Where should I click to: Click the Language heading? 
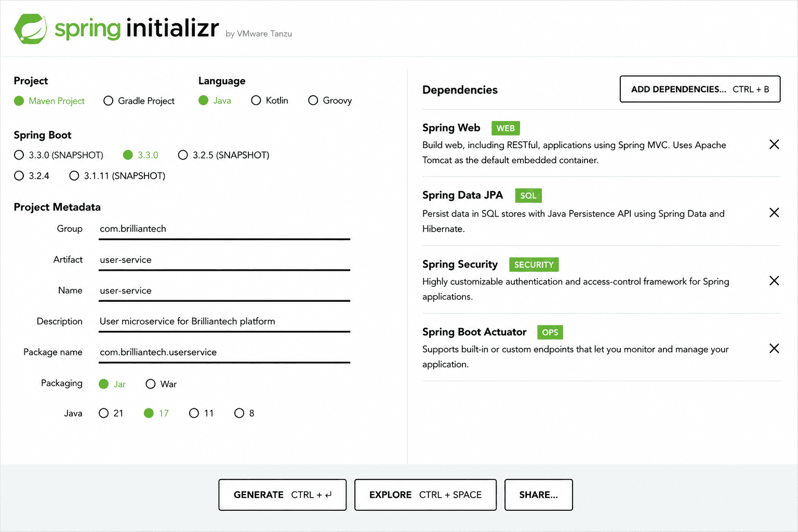coord(222,81)
